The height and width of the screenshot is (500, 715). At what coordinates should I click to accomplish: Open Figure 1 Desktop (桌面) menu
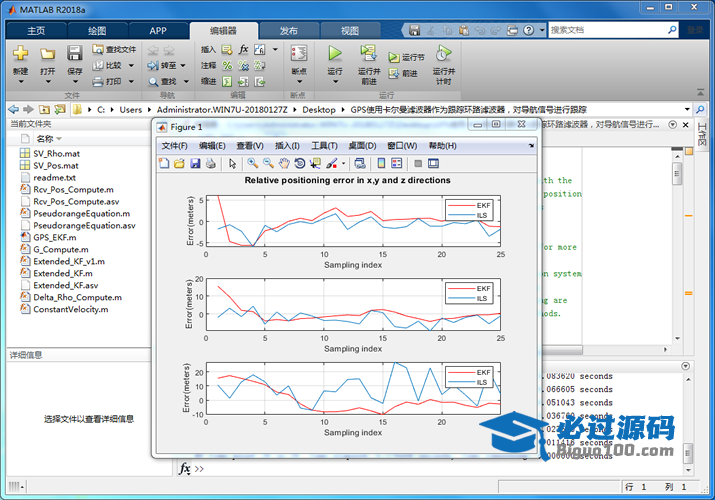362,146
